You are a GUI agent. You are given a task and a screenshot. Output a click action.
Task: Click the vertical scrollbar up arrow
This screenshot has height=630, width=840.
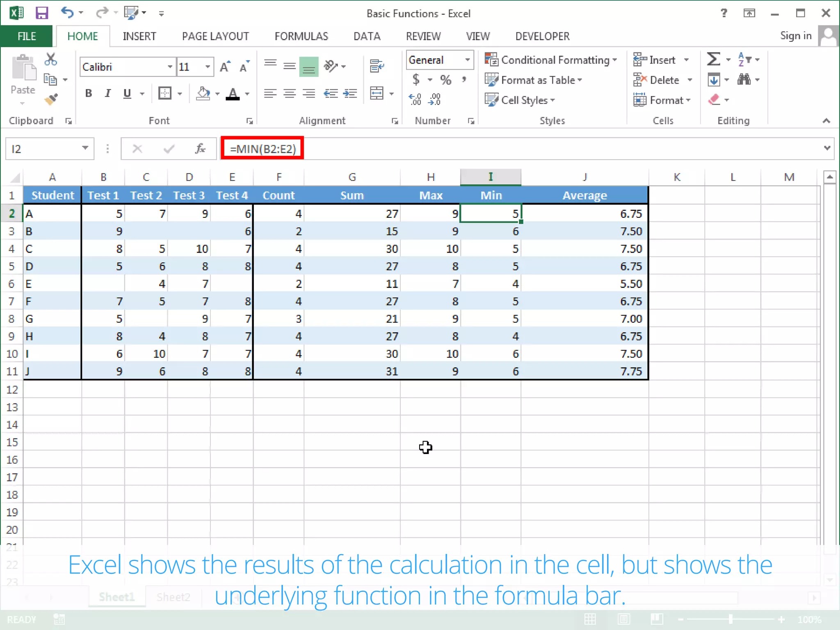coord(829,177)
